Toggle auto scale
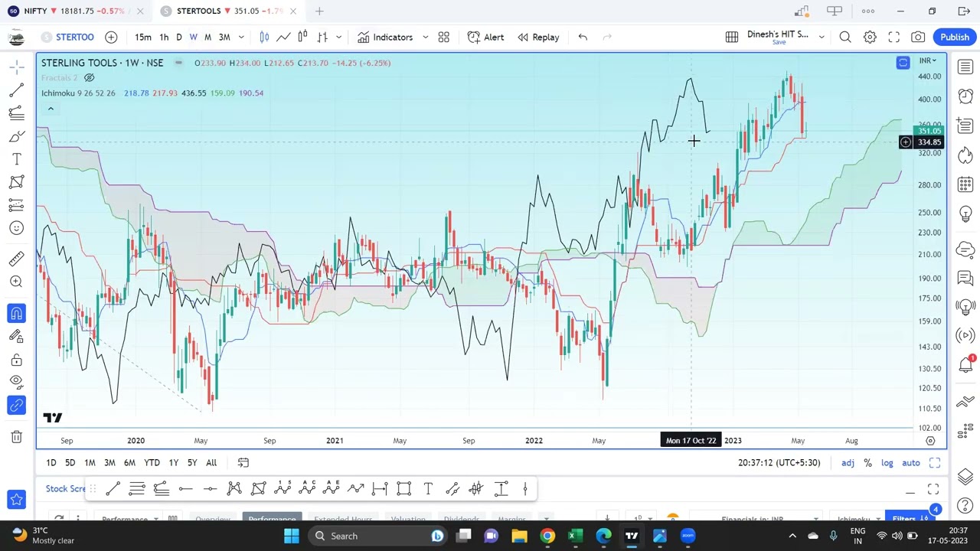Screen dimensions: 980x551 coord(911,462)
